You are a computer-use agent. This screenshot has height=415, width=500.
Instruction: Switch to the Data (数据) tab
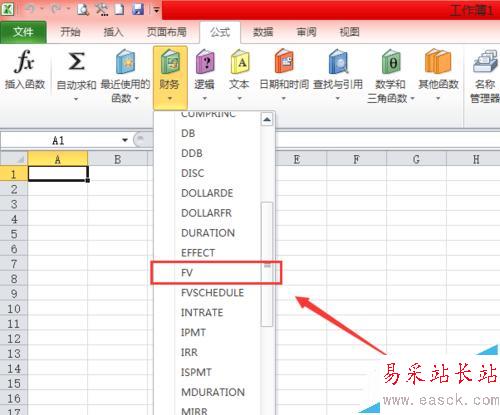point(263,32)
